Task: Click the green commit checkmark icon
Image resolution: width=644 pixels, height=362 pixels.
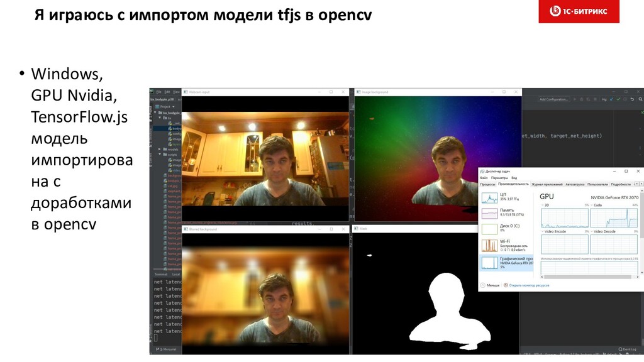Action: tap(618, 99)
